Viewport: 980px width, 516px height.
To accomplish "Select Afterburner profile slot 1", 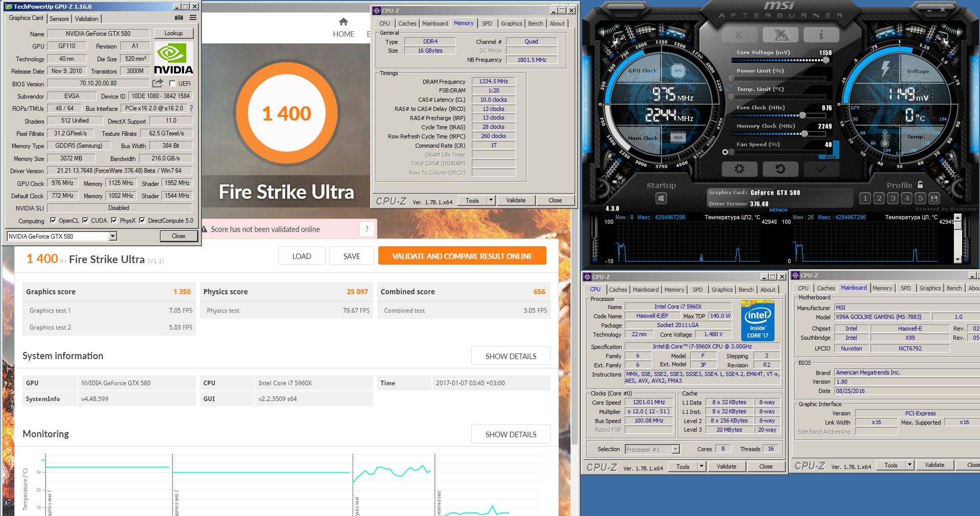I will click(865, 198).
